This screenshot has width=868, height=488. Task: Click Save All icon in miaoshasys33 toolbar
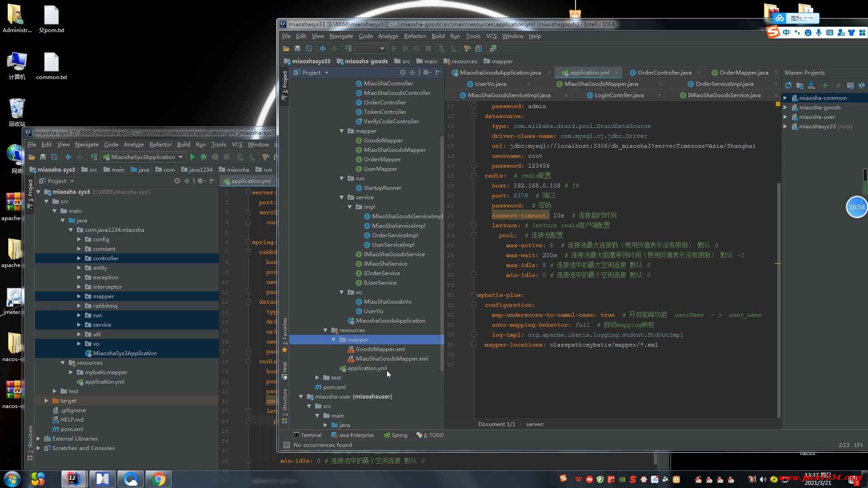coord(297,48)
